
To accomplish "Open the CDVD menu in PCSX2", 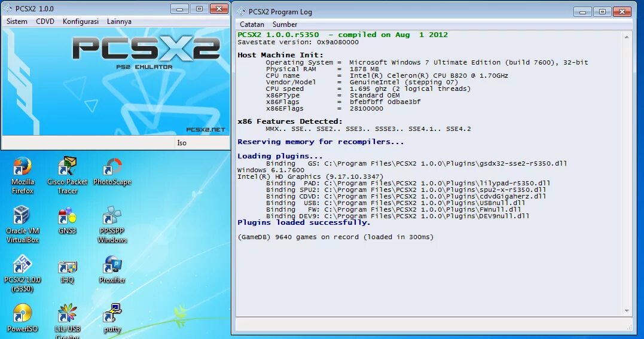I will click(45, 22).
